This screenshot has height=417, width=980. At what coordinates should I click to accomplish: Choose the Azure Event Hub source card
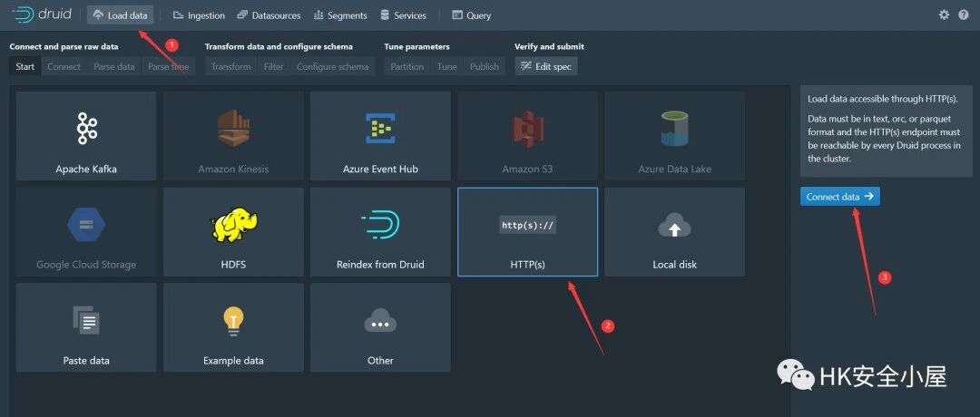(380, 136)
